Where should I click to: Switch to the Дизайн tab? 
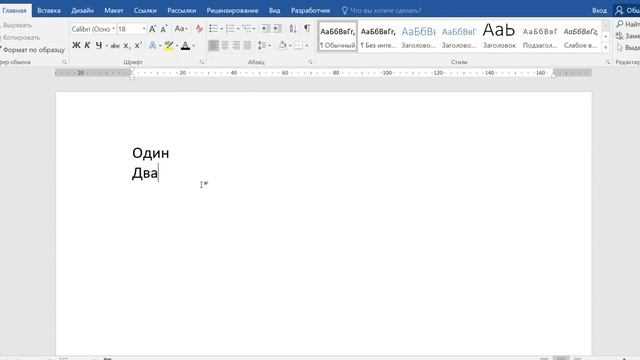82,11
